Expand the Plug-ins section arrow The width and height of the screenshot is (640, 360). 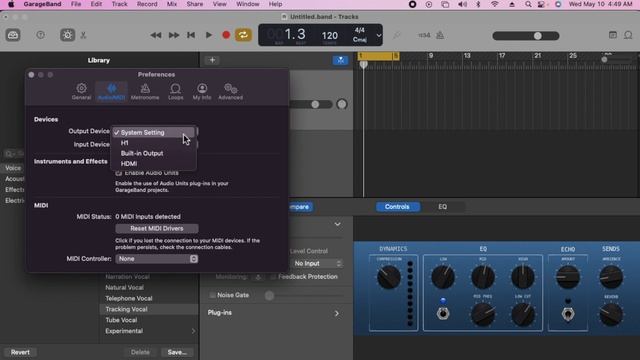point(337,313)
